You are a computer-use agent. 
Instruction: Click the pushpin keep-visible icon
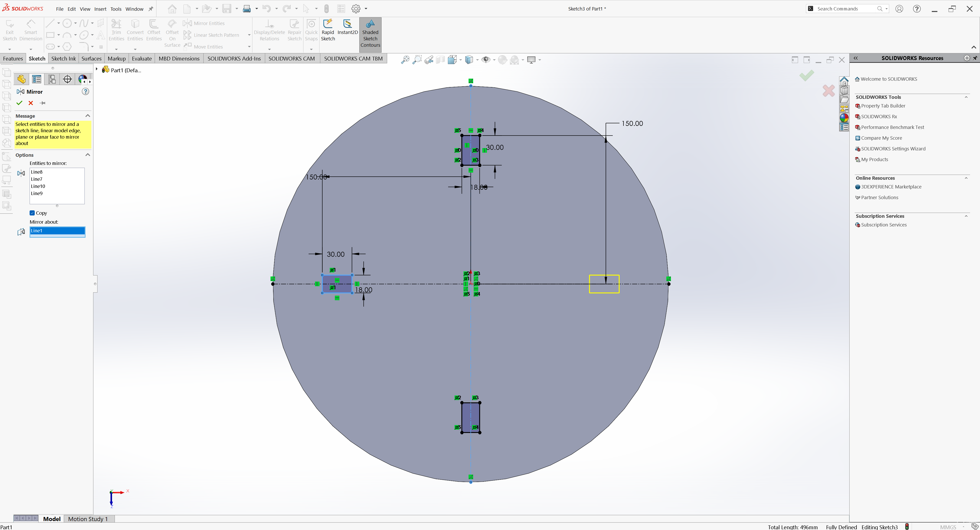coord(43,103)
